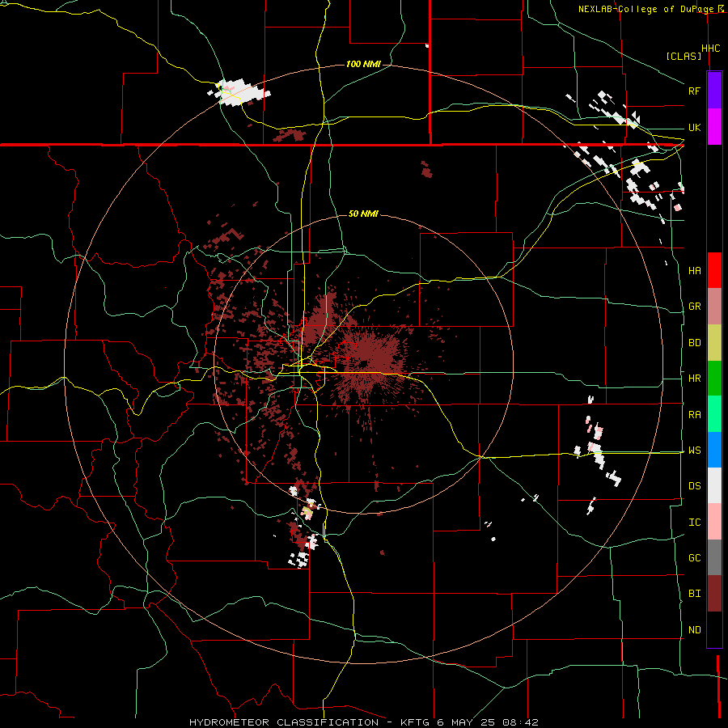Click the white dry snow echo near 100 NMI ring northwest
Viewport: 728px width, 728px height.
(x=240, y=91)
